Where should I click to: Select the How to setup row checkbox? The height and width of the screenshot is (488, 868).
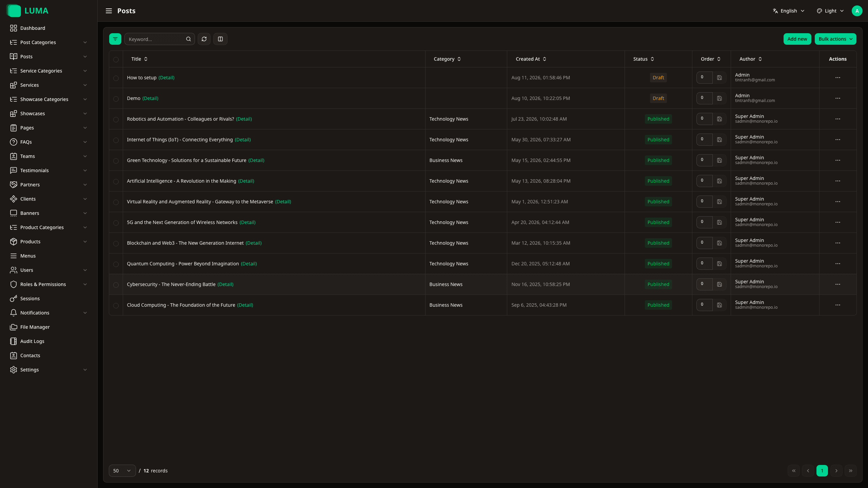[116, 78]
